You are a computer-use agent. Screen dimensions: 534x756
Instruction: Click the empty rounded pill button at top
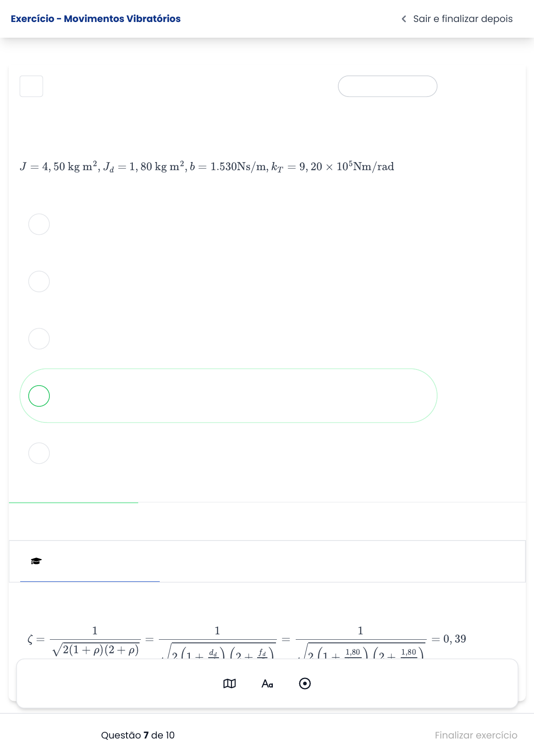[x=387, y=86]
